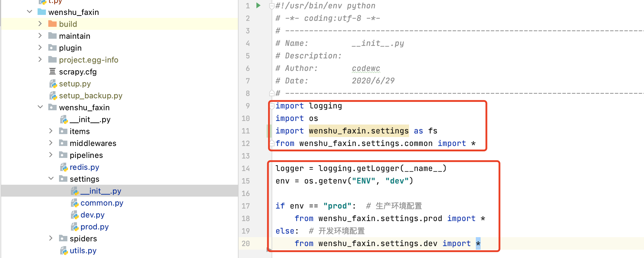
Task: Expand the middlewares package
Action: [x=51, y=143]
